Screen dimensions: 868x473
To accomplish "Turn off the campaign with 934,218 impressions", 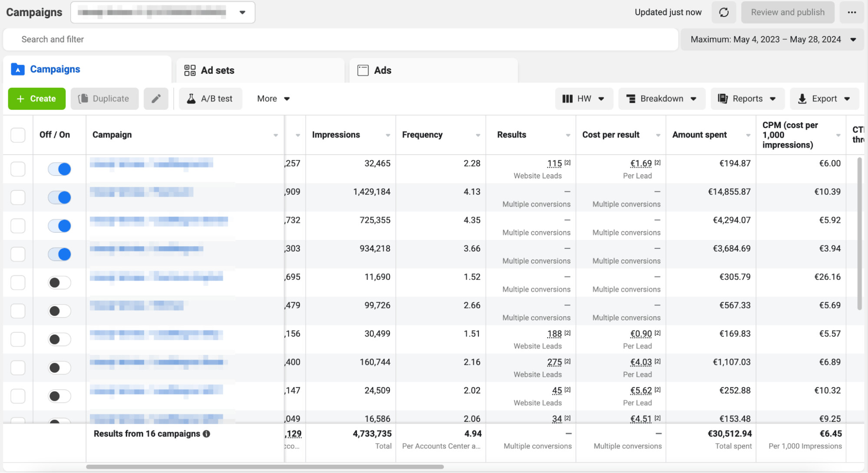I will tap(59, 254).
